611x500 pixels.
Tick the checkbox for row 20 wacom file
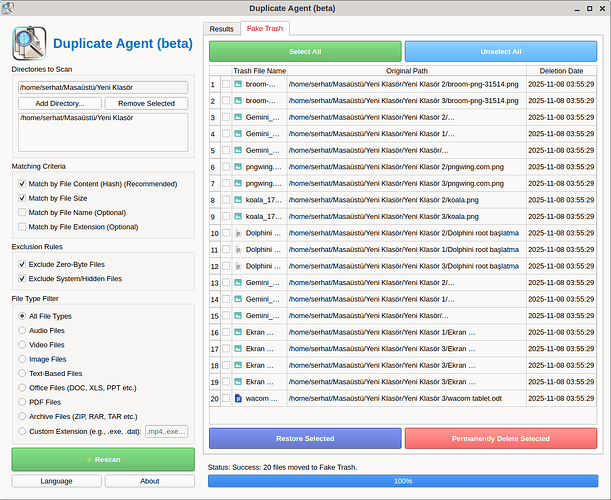[225, 398]
